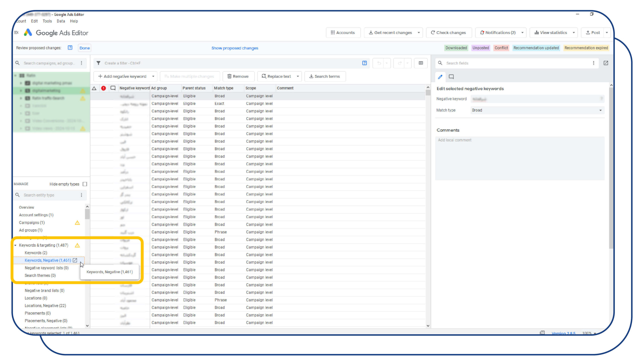Open Search fields three-dot options menu
The image size is (644, 364).
(594, 63)
